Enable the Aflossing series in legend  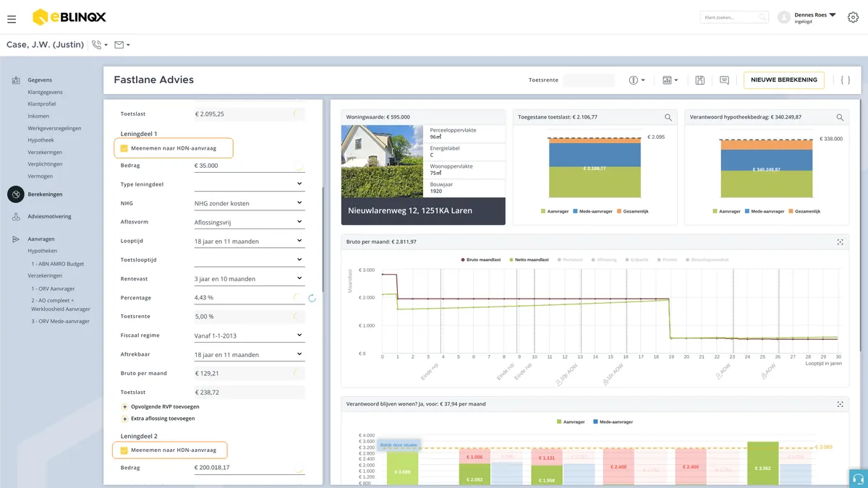[605, 259]
